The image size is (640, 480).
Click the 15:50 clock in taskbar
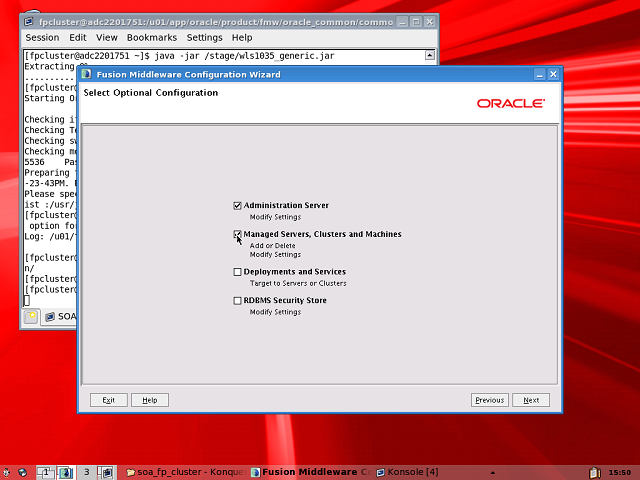620,472
